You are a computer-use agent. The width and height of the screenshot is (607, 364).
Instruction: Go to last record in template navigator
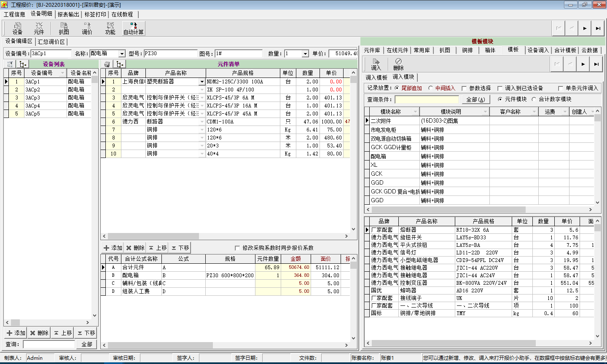click(x=596, y=64)
